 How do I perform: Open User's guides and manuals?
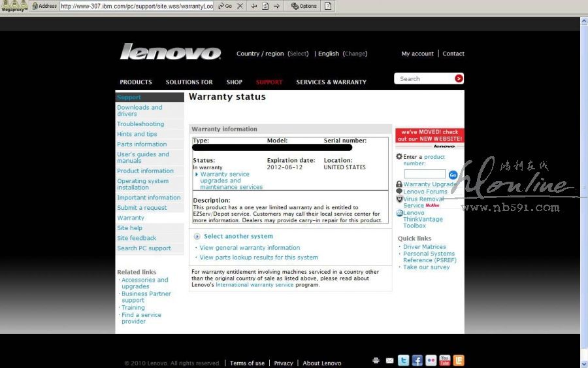tap(143, 157)
